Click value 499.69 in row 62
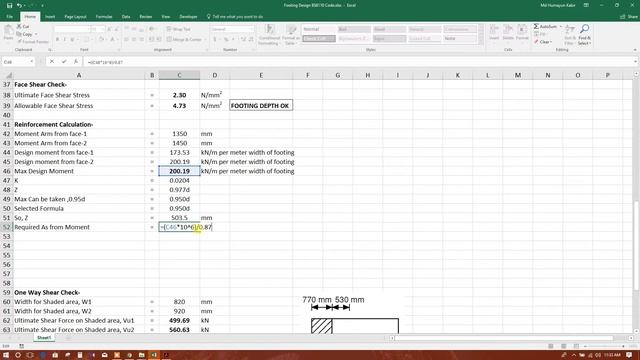Viewport: 640px width, 360px height. (179, 321)
